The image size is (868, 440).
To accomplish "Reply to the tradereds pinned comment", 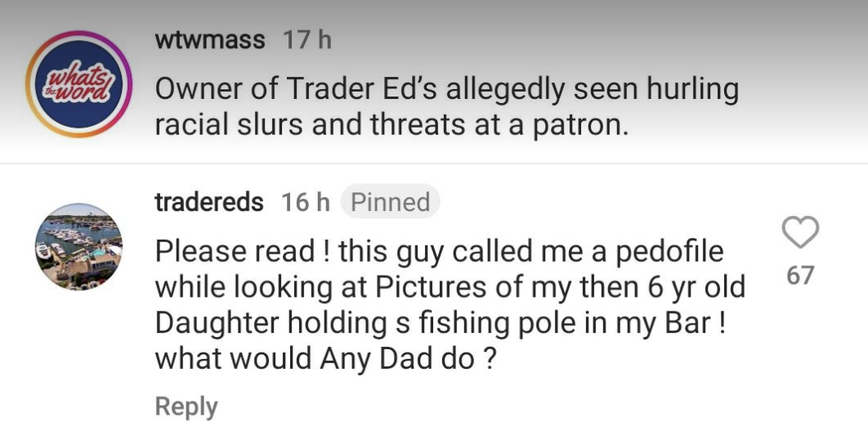I will tap(186, 406).
